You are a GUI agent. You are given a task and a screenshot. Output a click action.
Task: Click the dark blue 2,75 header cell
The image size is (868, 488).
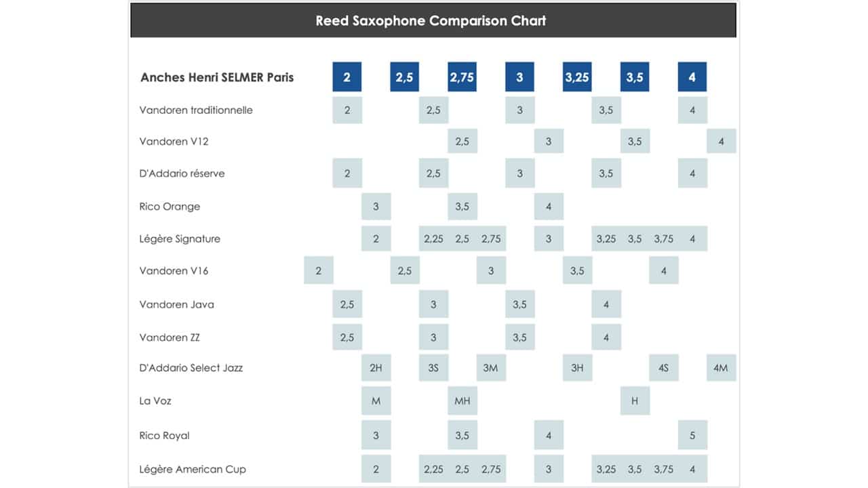tap(462, 77)
